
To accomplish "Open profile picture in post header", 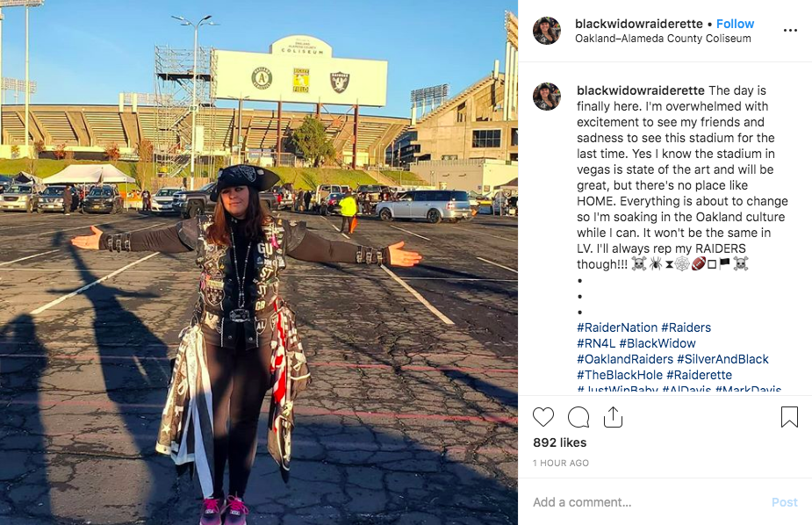I will tap(547, 31).
